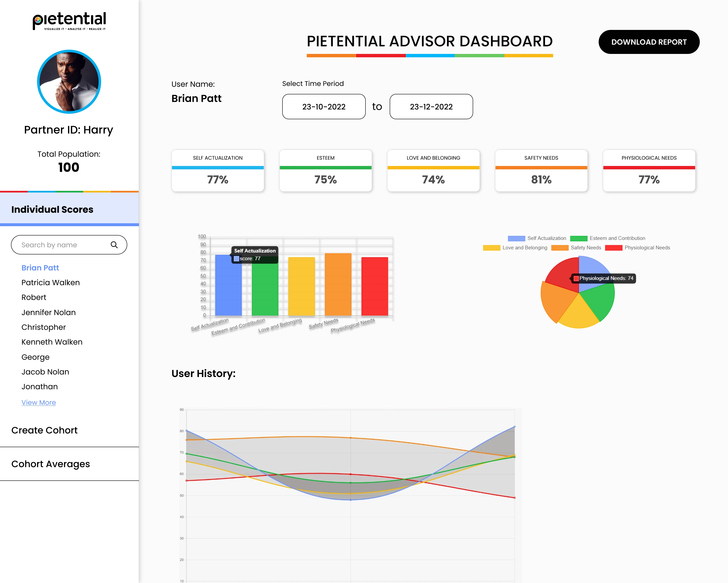The height and width of the screenshot is (583, 728).
Task: Click the Safety Needs 81% score card
Action: point(541,171)
